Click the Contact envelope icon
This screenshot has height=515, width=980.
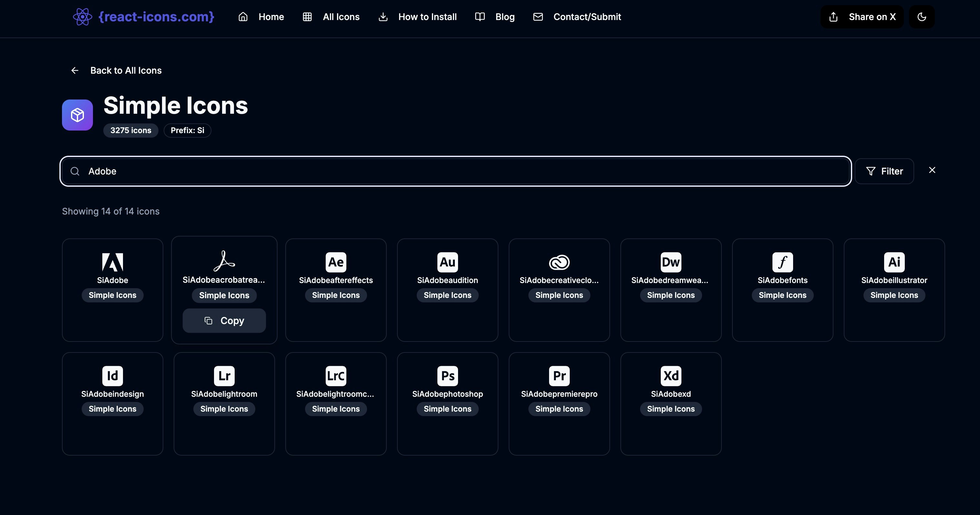click(x=538, y=17)
